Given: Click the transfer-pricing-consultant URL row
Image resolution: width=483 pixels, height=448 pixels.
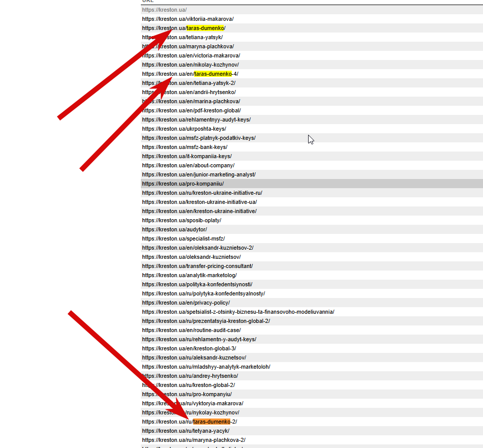Looking at the screenshot, I should point(312,266).
